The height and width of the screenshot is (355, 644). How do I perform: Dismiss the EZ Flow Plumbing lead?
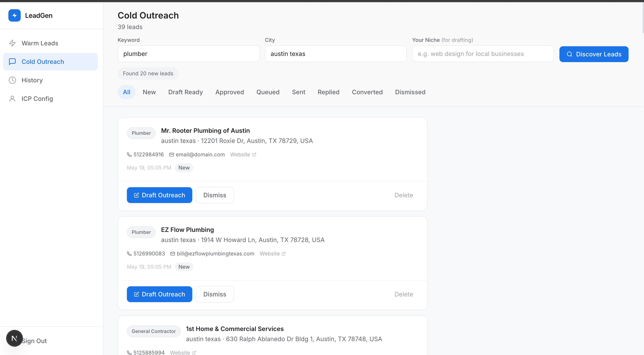click(x=215, y=294)
